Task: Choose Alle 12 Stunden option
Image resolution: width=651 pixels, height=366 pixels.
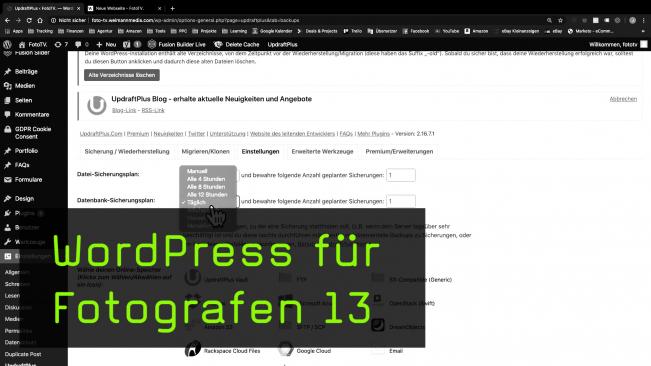Action: (208, 195)
